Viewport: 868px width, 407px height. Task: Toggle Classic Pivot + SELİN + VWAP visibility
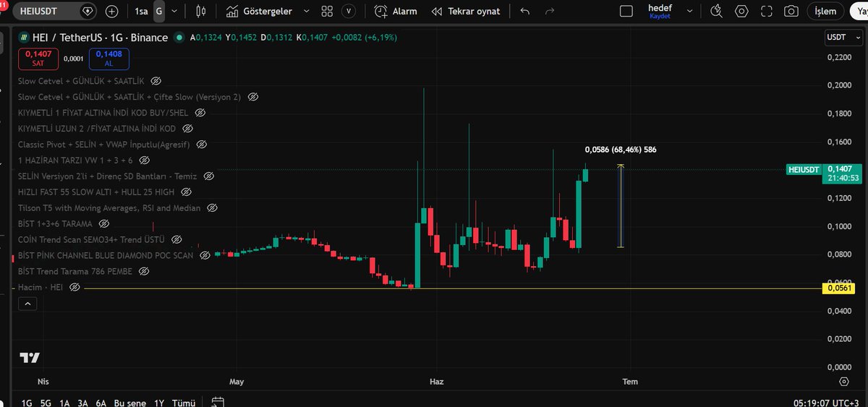click(201, 145)
